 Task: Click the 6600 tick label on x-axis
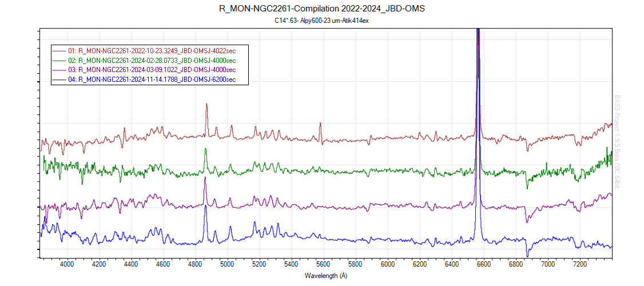point(484,265)
